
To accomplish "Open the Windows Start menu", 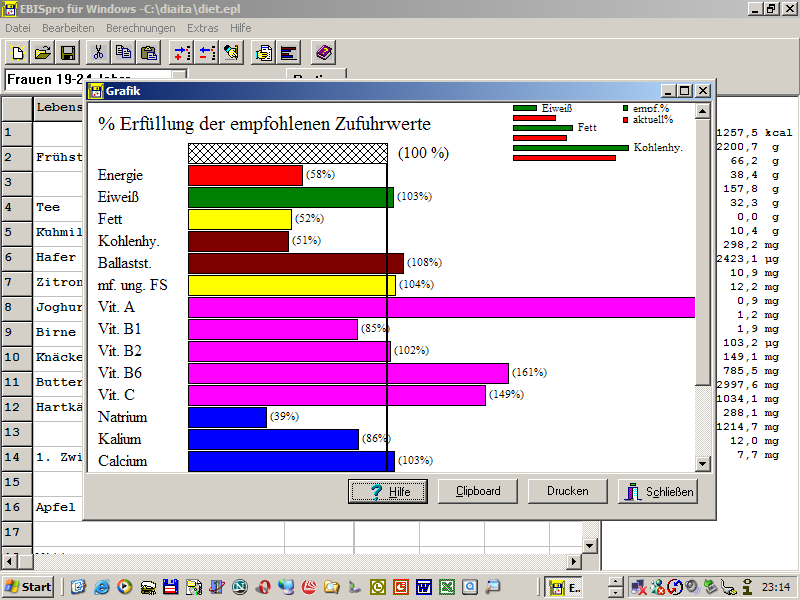I will 28,587.
